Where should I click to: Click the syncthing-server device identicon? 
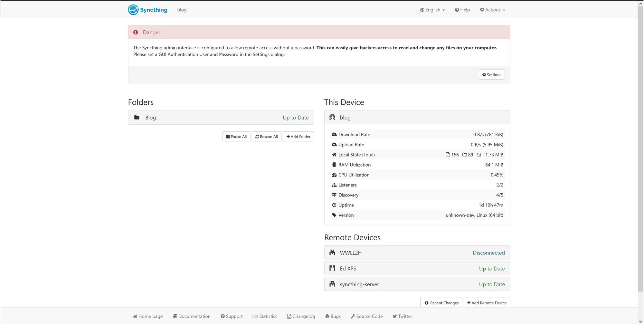(332, 284)
